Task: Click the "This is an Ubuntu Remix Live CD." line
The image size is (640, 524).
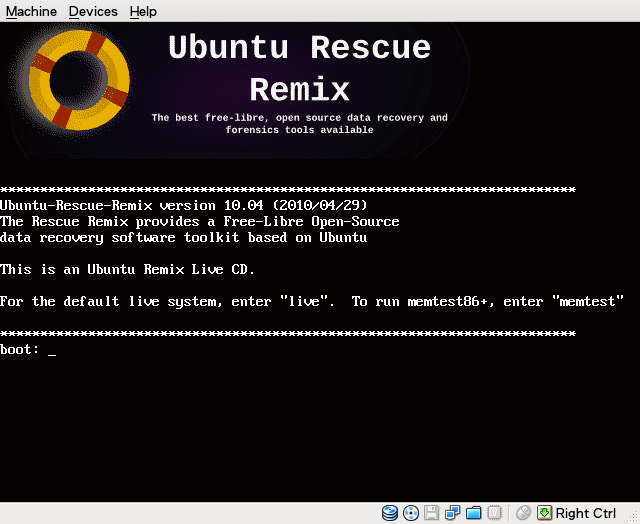Action: [127, 269]
